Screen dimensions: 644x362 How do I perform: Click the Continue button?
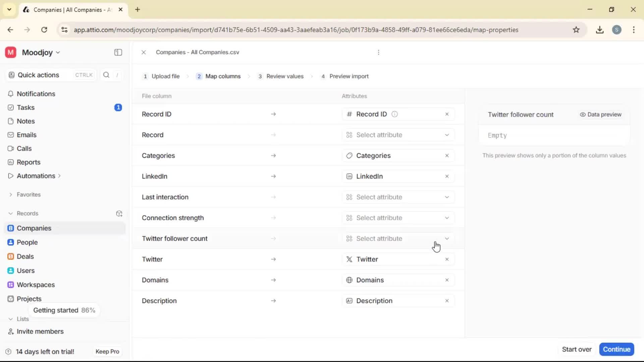click(616, 349)
